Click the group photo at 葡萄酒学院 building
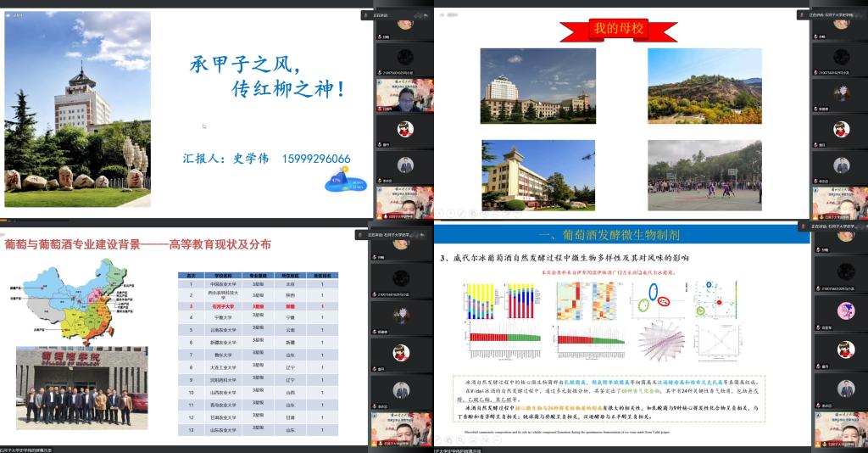The width and height of the screenshot is (868, 453). 81,386
